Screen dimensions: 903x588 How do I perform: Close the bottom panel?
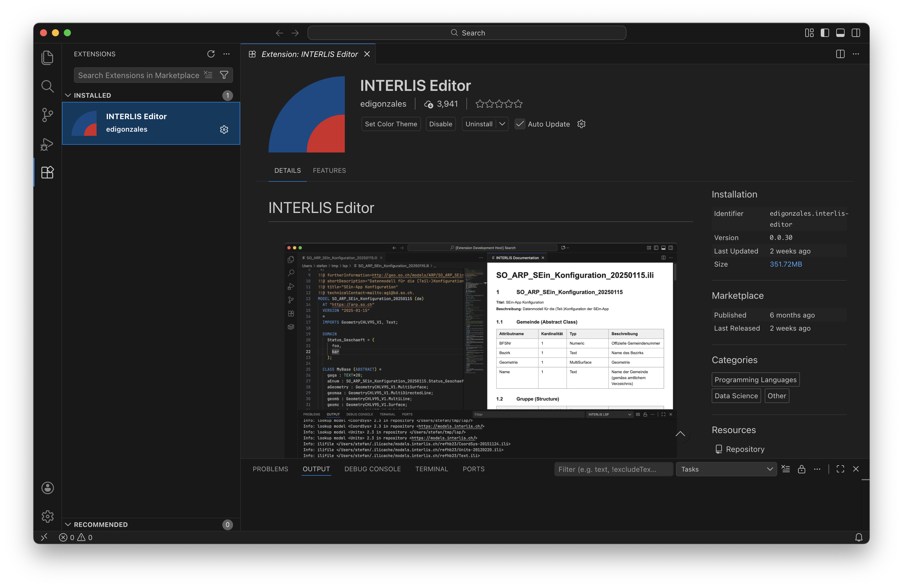pos(856,469)
